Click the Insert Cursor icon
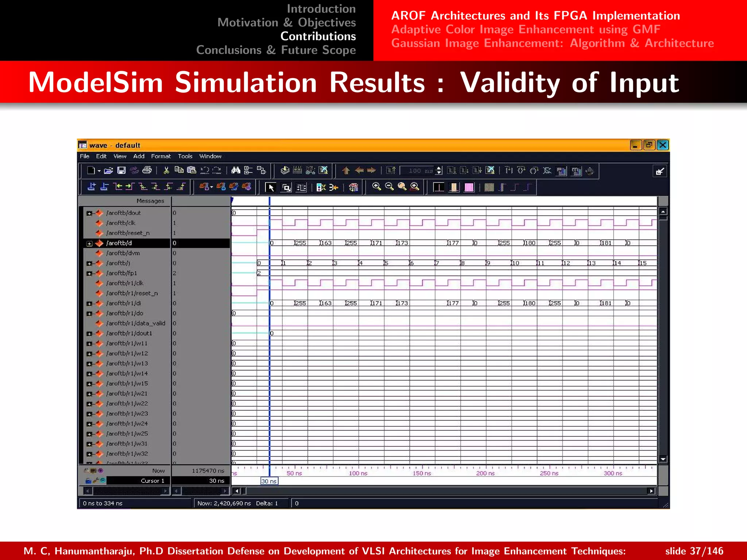The image size is (747, 560). tap(92, 187)
